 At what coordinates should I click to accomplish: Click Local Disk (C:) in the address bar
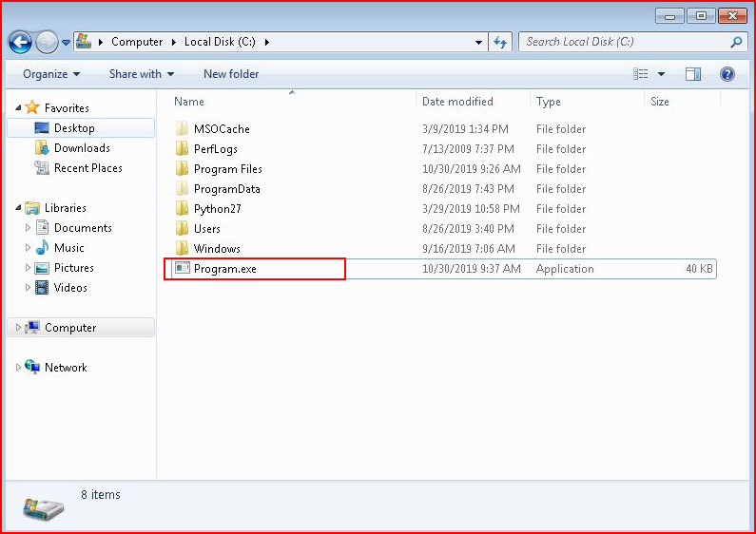[x=220, y=42]
